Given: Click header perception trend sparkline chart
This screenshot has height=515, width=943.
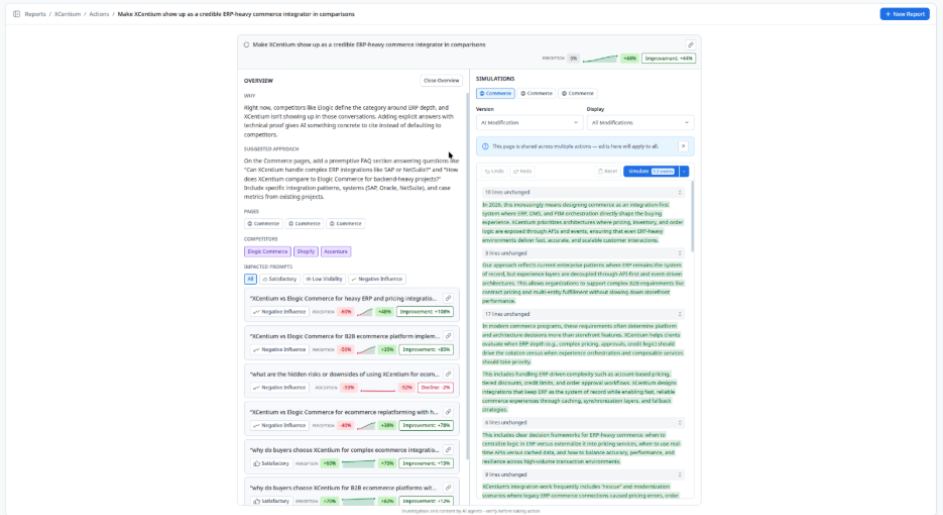Looking at the screenshot, I should click(x=600, y=58).
